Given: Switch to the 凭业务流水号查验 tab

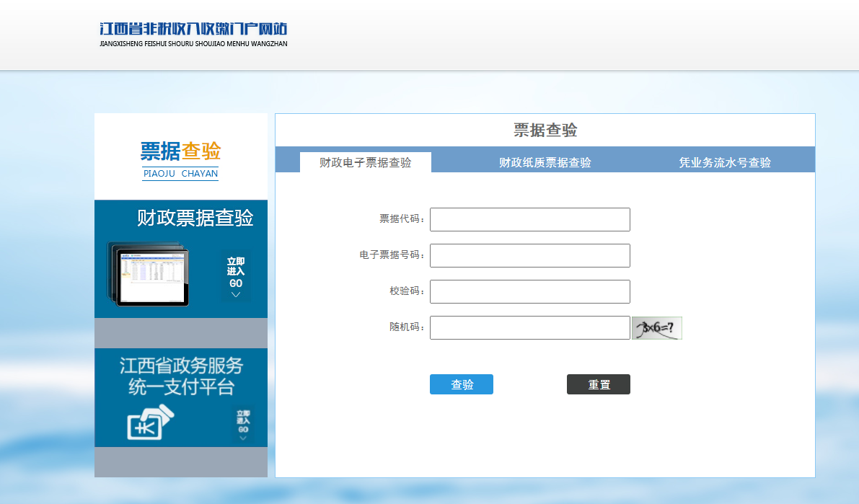Looking at the screenshot, I should click(x=725, y=163).
